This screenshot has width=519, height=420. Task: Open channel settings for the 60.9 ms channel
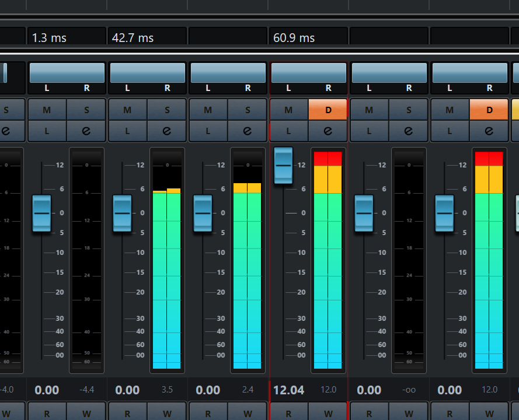[x=328, y=131]
